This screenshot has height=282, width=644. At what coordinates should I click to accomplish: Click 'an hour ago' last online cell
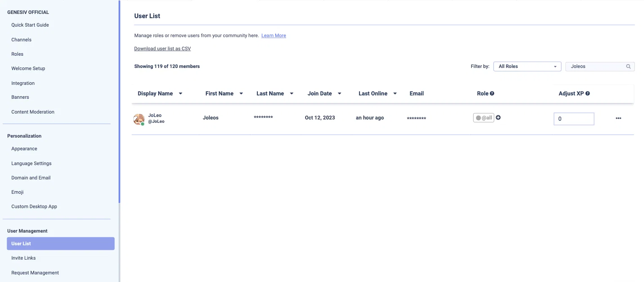click(x=370, y=118)
